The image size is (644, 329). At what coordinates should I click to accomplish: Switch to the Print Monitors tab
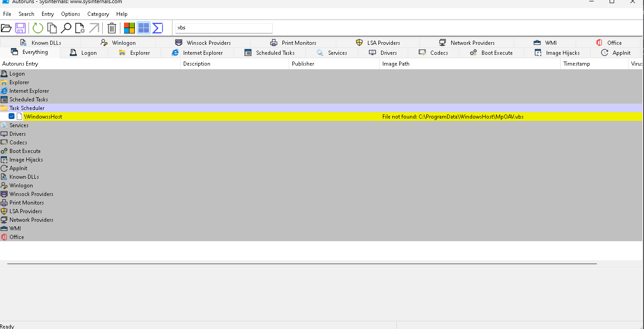293,43
